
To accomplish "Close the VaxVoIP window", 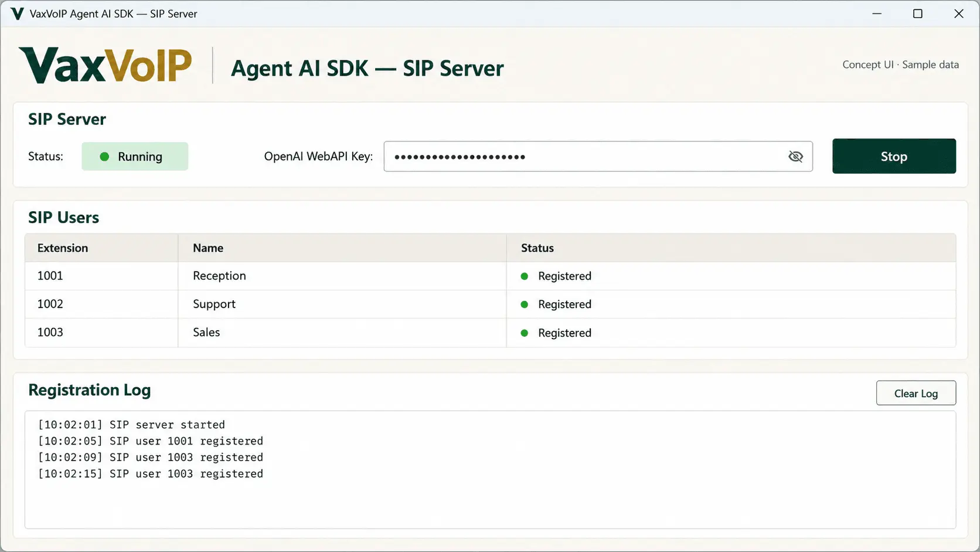I will tap(959, 13).
